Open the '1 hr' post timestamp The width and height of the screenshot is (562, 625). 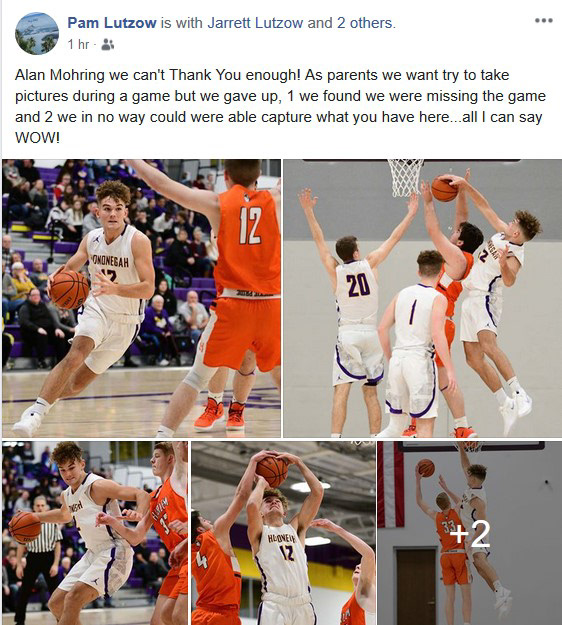pyautogui.click(x=78, y=44)
